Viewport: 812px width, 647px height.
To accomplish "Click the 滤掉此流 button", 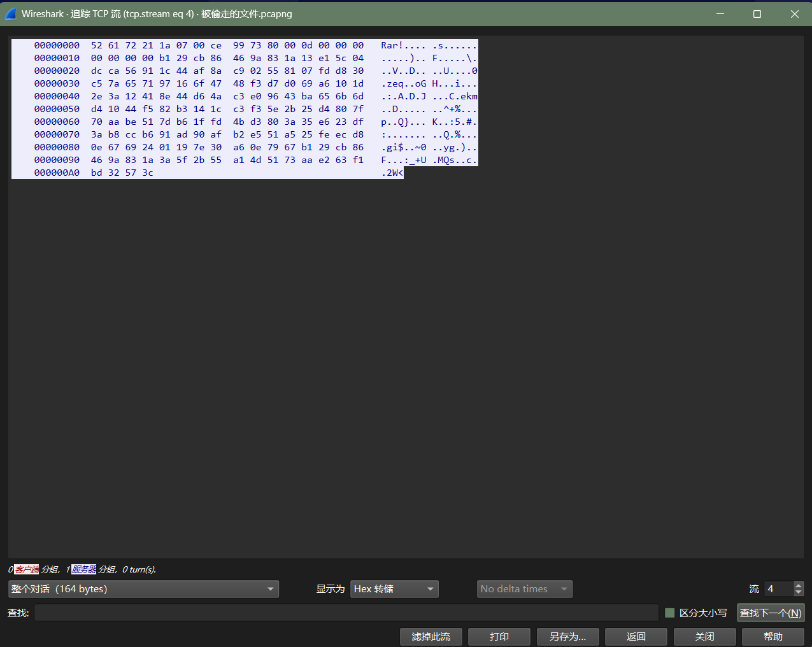I will [x=431, y=637].
